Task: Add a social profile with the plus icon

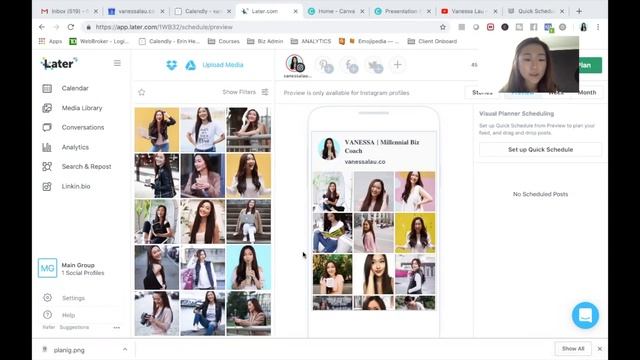Action: (x=398, y=64)
